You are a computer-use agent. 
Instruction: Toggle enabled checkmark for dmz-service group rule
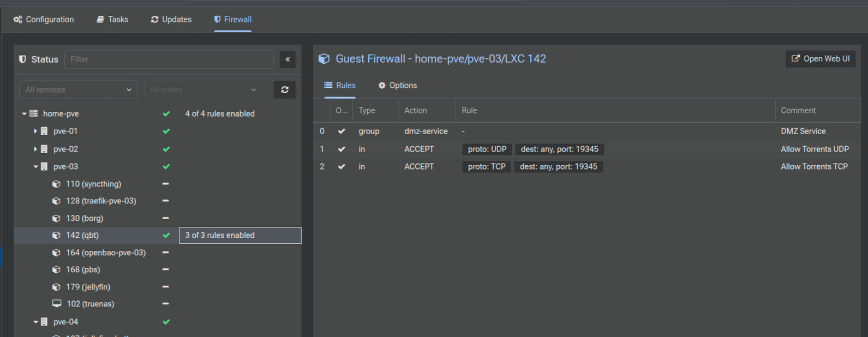pos(342,131)
